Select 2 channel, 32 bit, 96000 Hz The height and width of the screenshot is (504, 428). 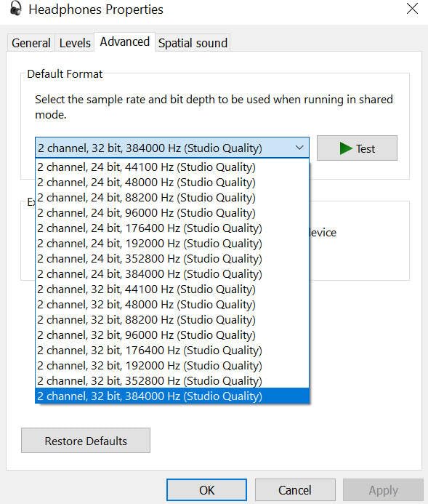(172, 335)
